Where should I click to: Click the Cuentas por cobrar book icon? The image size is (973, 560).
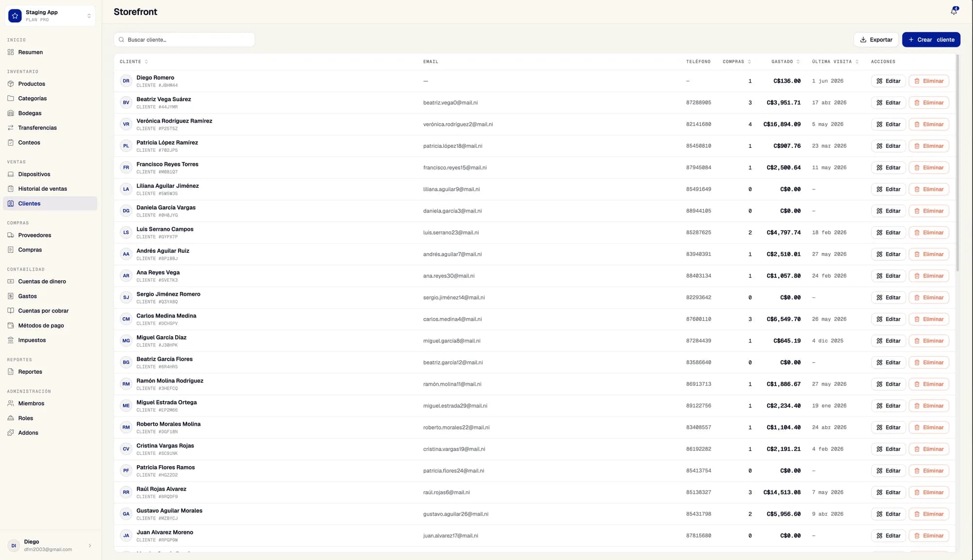(11, 310)
